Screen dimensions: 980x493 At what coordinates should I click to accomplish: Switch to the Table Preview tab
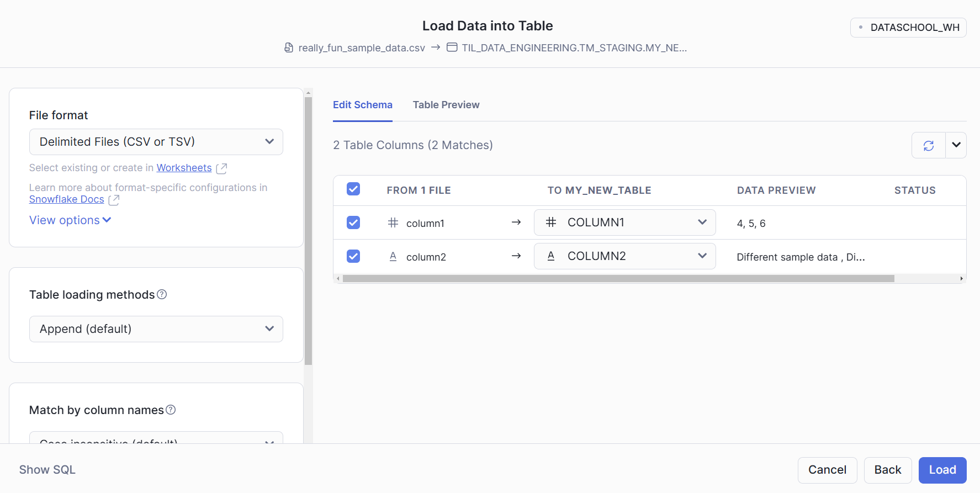click(x=446, y=105)
